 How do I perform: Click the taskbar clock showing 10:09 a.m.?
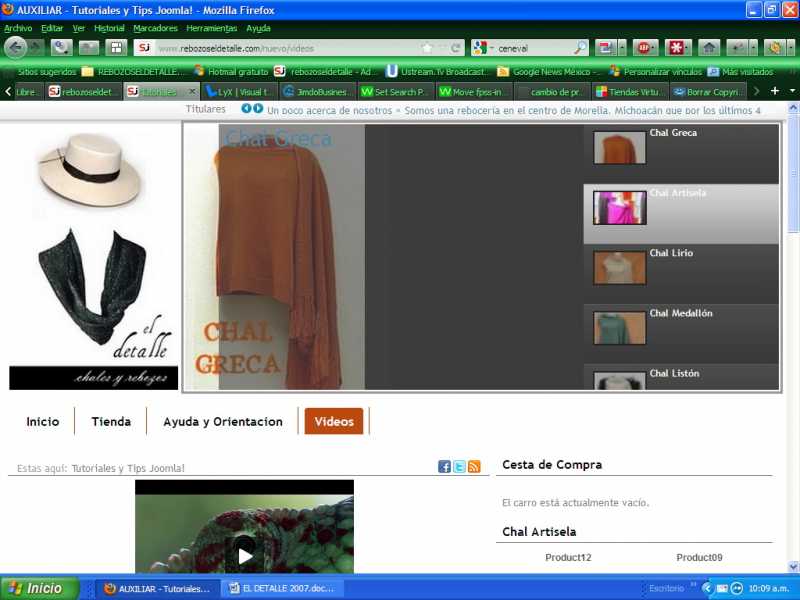pos(768,588)
